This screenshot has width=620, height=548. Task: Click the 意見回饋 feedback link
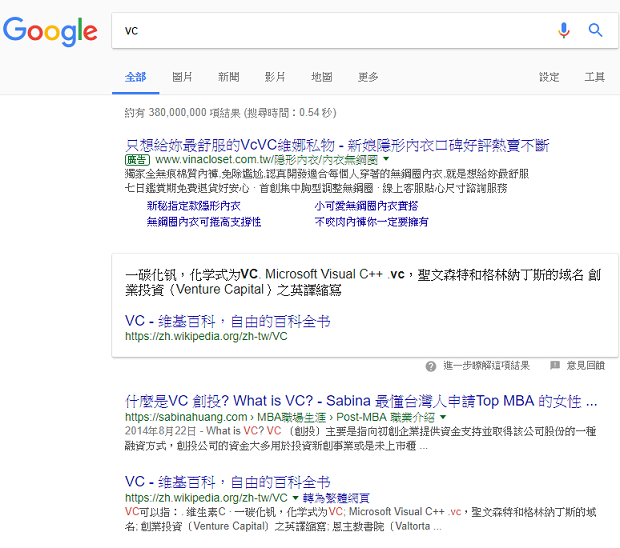[x=586, y=366]
